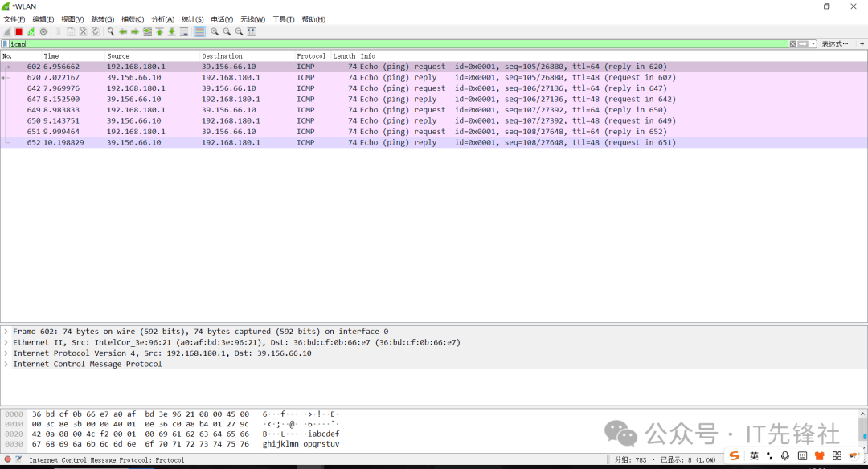The image size is (868, 469).
Task: Expand the Ethernet II details row
Action: point(6,342)
